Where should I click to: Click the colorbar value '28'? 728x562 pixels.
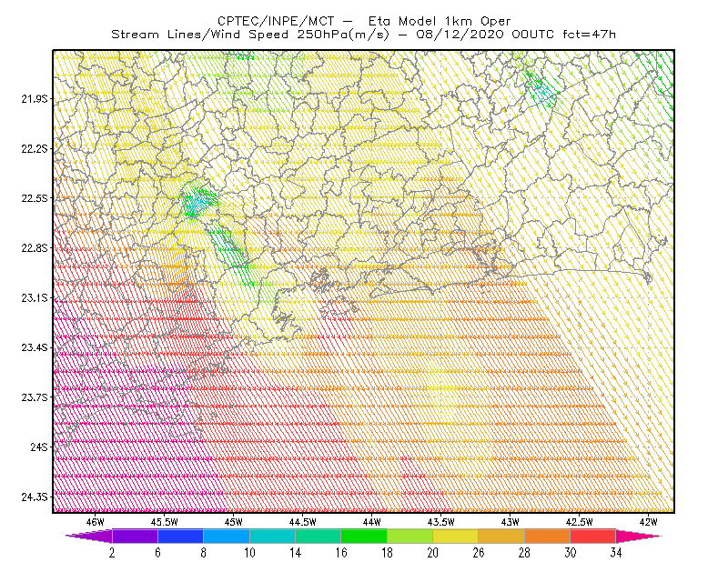[x=525, y=553]
